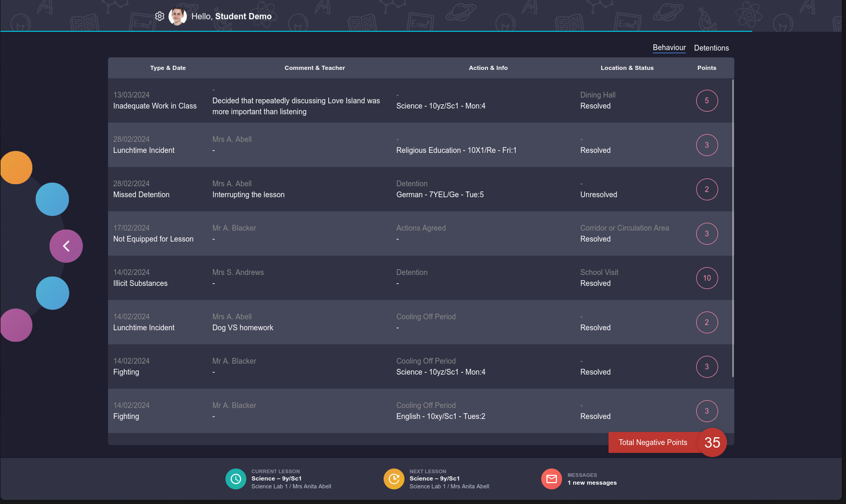Image resolution: width=846 pixels, height=504 pixels.
Task: Click the 5 points badge for Inadequate Work
Action: point(707,101)
